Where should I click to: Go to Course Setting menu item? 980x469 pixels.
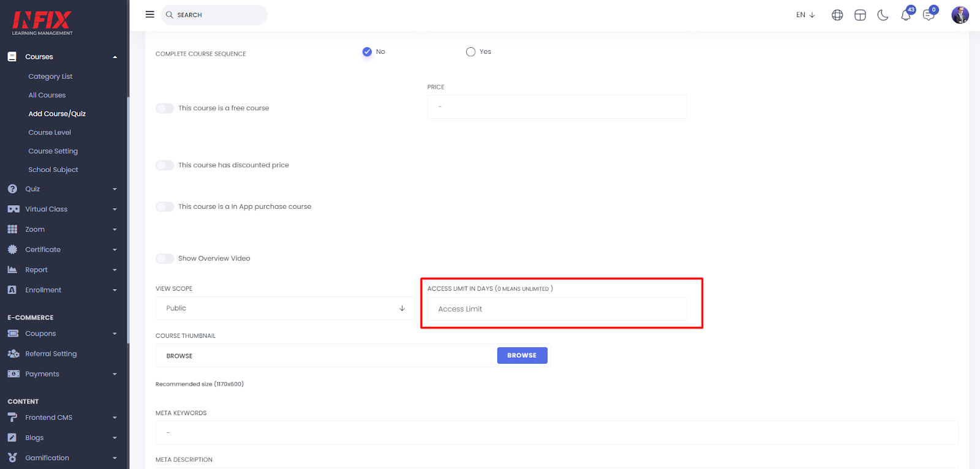click(x=53, y=151)
